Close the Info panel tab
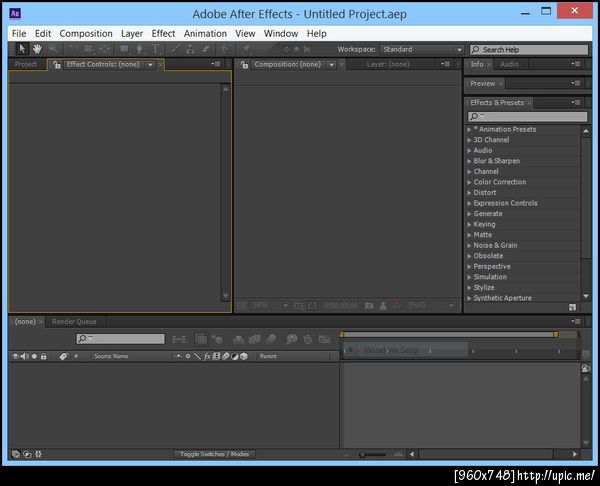600x486 pixels. (x=489, y=65)
